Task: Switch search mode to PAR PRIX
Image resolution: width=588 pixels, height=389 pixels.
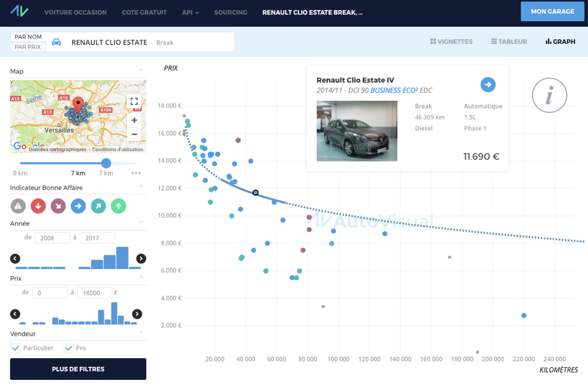Action: tap(28, 47)
